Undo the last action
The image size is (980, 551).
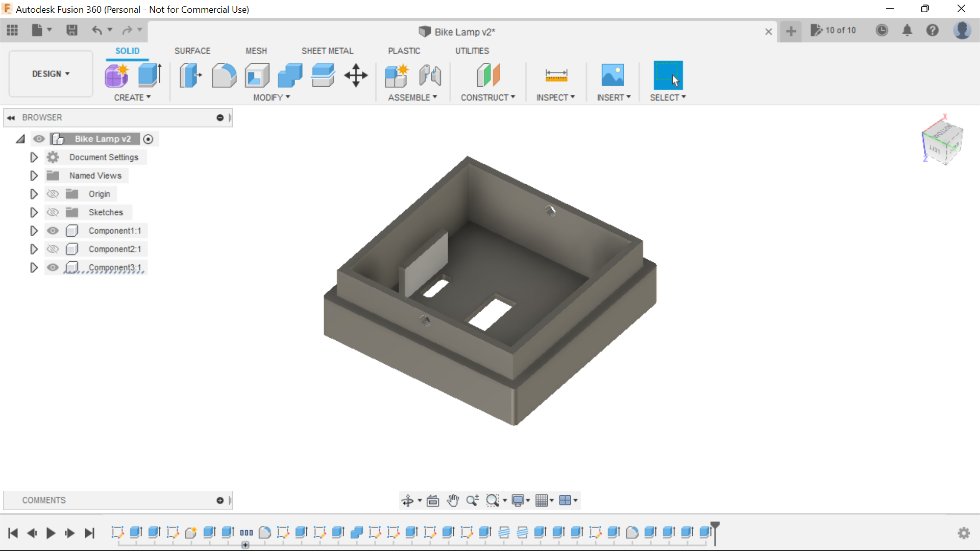97,31
